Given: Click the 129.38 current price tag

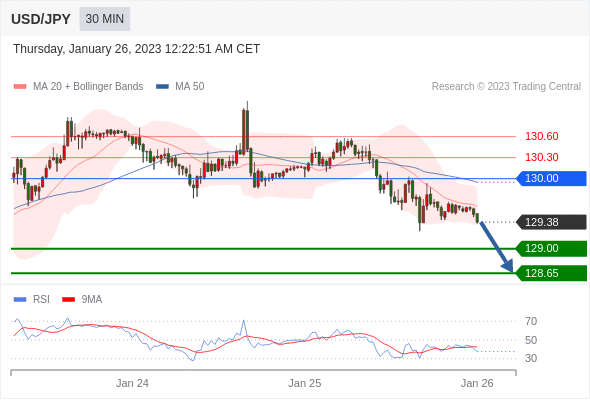Looking at the screenshot, I should tap(551, 222).
